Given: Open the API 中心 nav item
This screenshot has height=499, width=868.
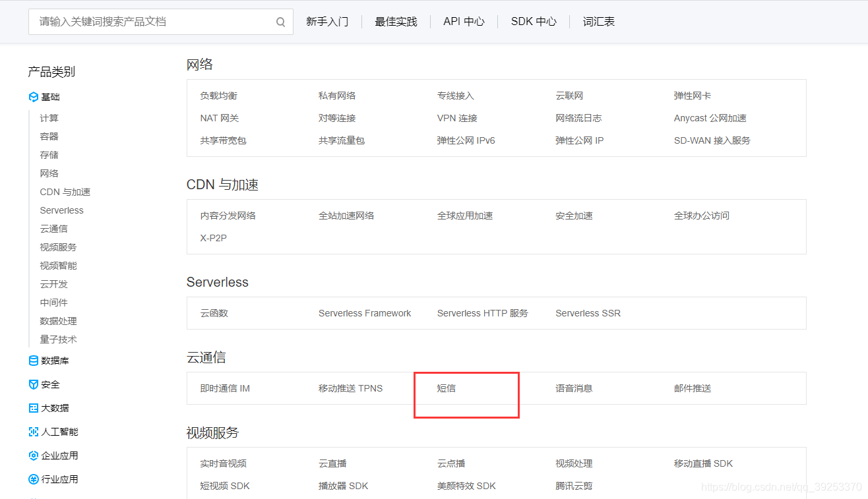Looking at the screenshot, I should pos(464,22).
